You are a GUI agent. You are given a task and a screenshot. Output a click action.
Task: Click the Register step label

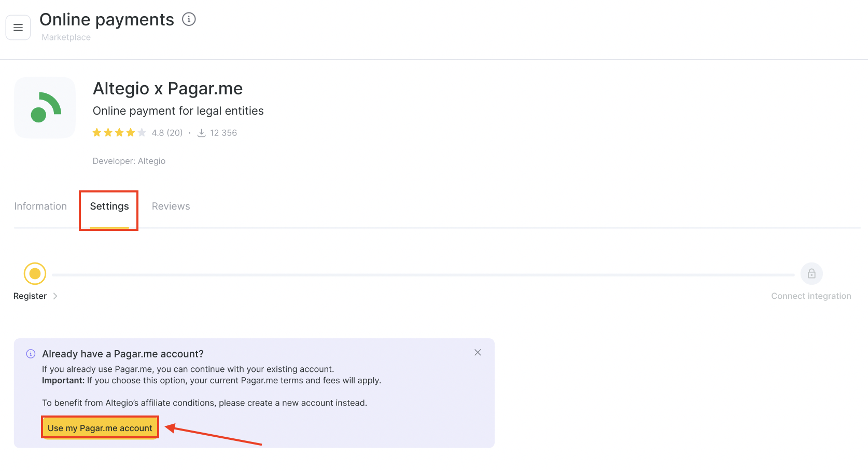[30, 296]
